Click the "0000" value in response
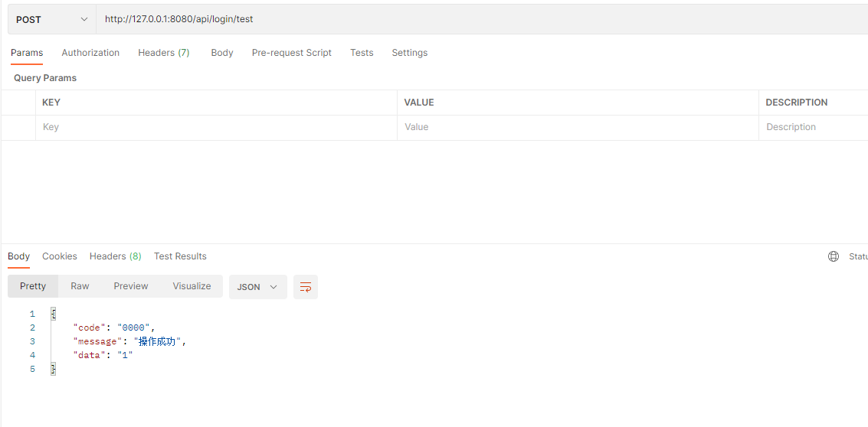 tap(133, 328)
